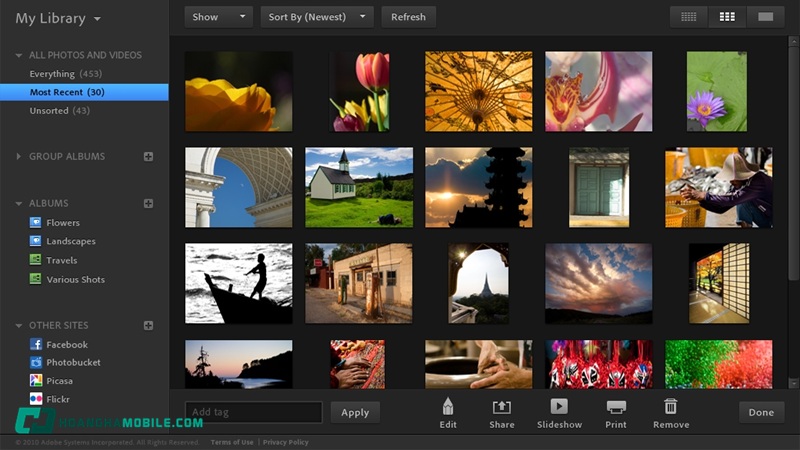Screen dimensions: 800x450
Task: Switch to medium thumbnail grid view
Action: click(727, 17)
